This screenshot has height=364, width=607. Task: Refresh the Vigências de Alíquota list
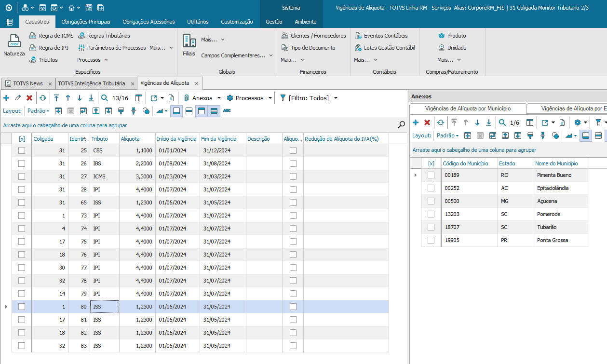click(x=43, y=98)
